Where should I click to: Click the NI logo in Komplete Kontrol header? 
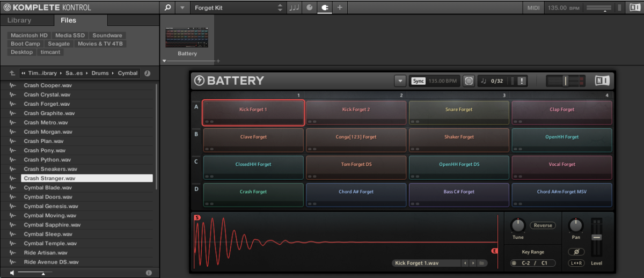(x=634, y=8)
